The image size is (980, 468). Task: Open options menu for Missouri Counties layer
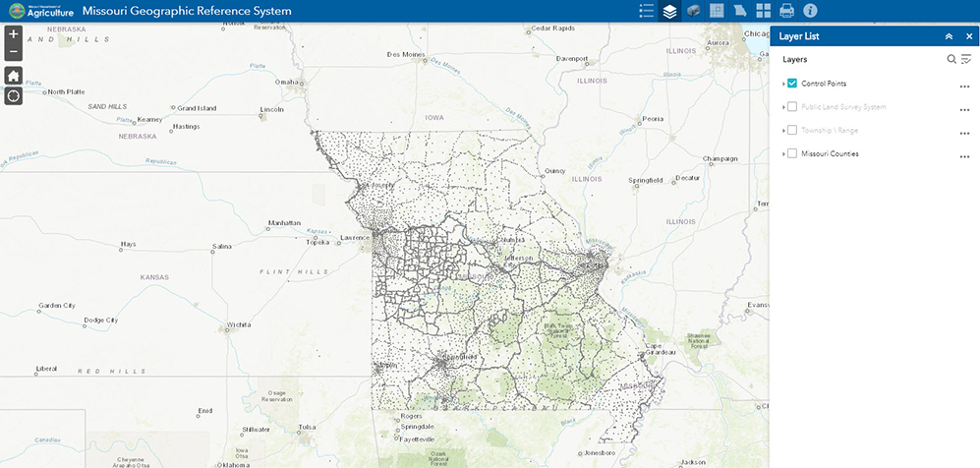click(x=964, y=155)
